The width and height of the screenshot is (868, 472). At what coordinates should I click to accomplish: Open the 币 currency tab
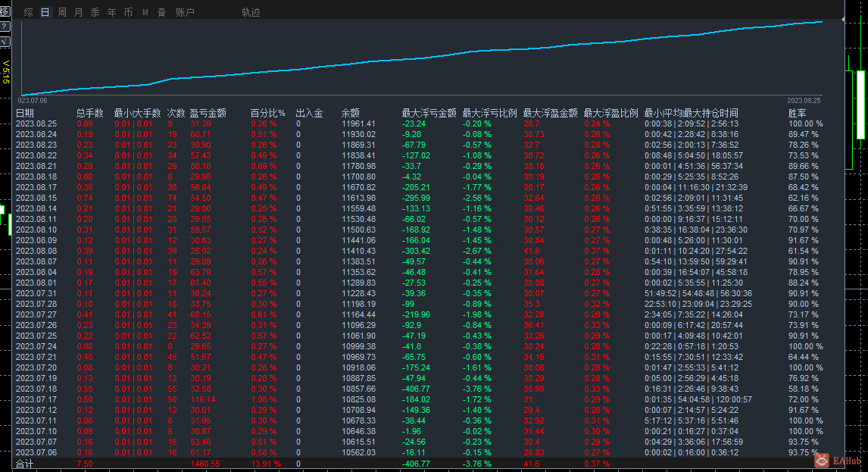129,12
